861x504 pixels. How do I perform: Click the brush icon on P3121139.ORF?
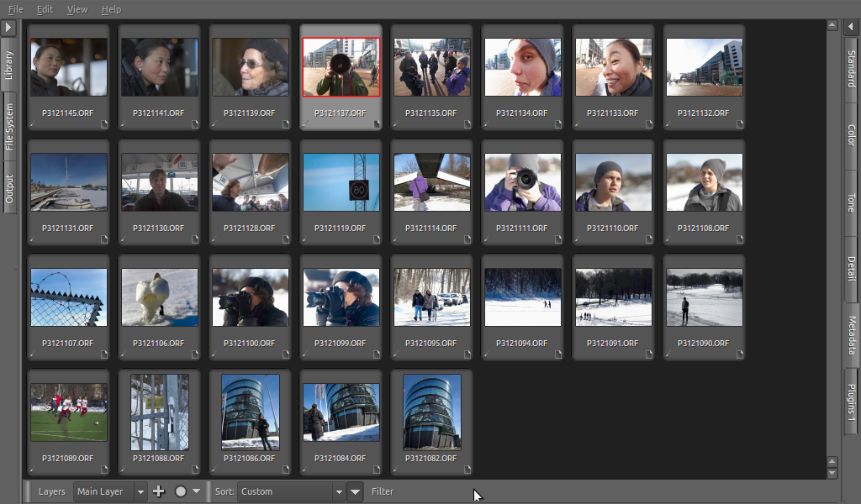tap(214, 125)
